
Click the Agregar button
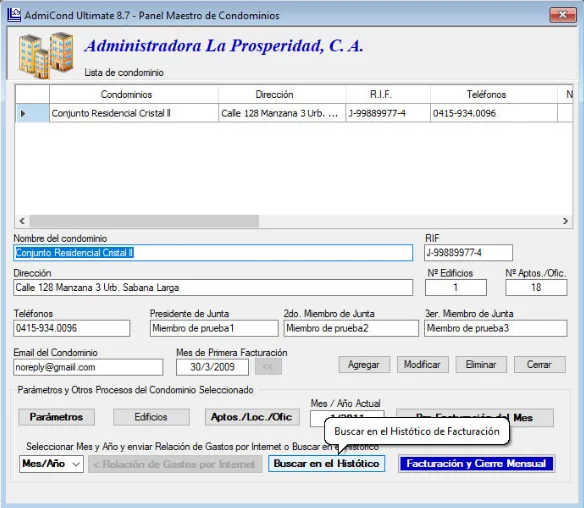[x=364, y=365]
